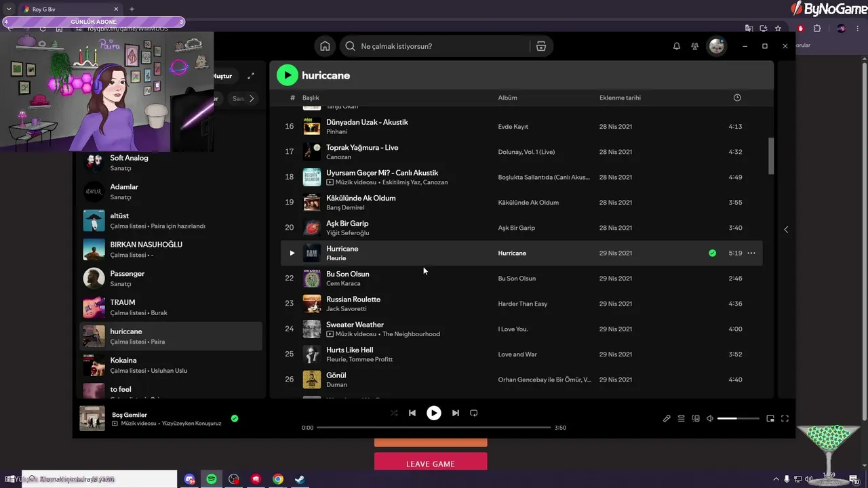Toggle repeat in player bar
Screen dimensions: 868x488
(x=474, y=413)
